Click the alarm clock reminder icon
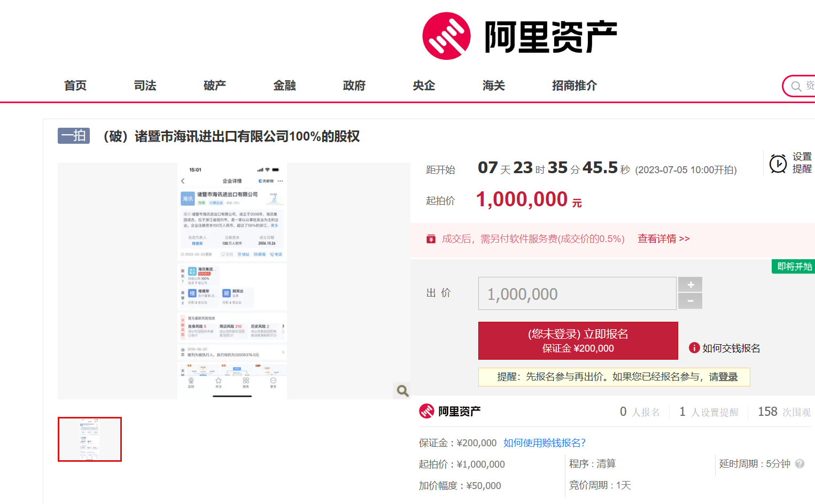Image resolution: width=815 pixels, height=504 pixels. point(778,163)
